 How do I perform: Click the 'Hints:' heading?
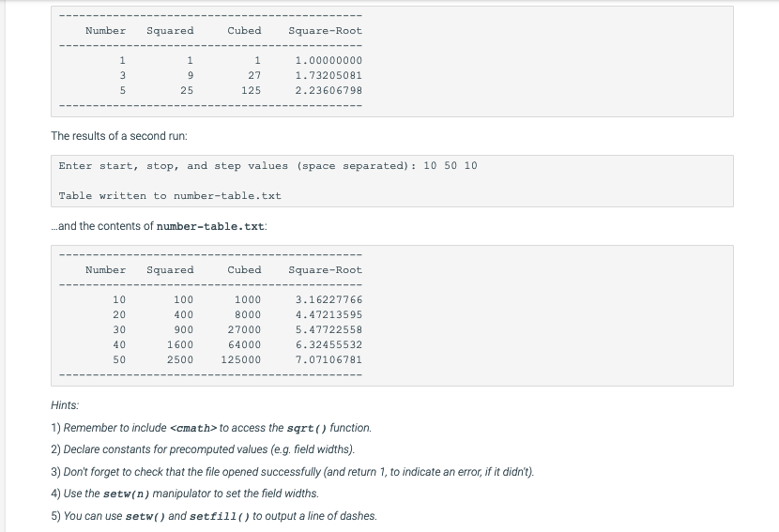65,405
